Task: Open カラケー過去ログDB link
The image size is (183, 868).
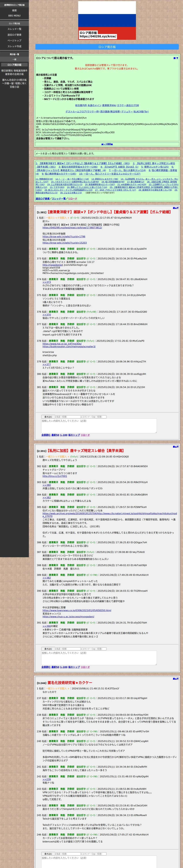Action: 128,105
